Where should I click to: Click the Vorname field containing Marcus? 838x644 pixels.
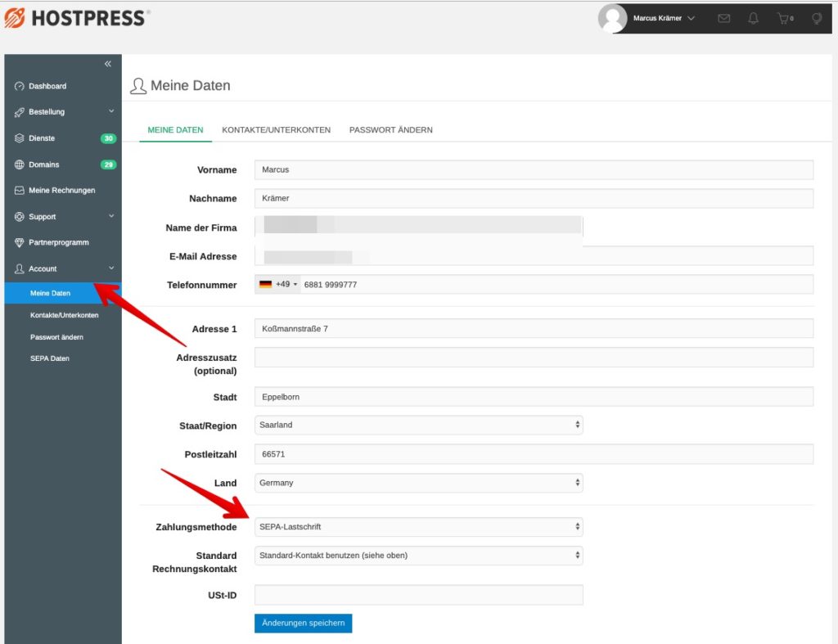[x=534, y=169]
